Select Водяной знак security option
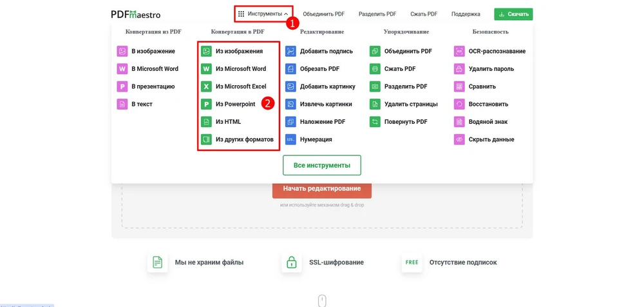The height and width of the screenshot is (307, 644). pyautogui.click(x=488, y=121)
